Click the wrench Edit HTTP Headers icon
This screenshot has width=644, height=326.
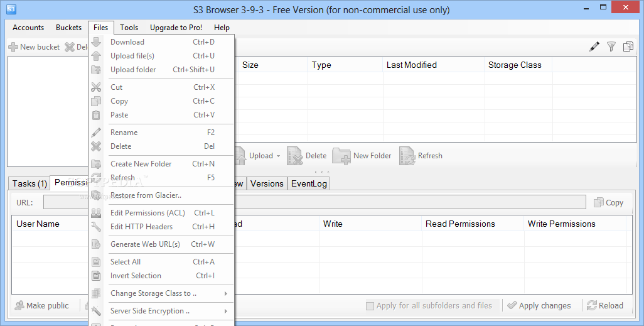click(96, 227)
